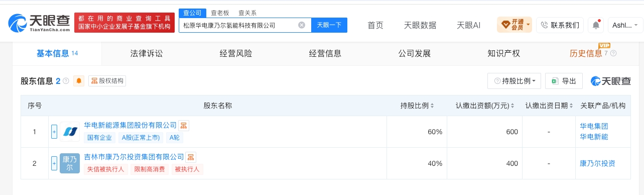Click the 开通会员 membership button
Image resolution: width=644 pixels, height=195 pixels.
514,25
